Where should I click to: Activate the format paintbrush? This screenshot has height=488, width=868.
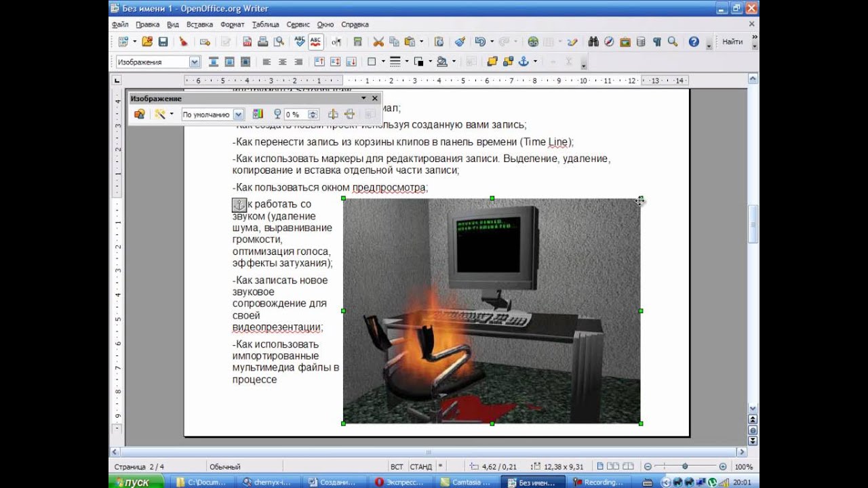pos(460,42)
